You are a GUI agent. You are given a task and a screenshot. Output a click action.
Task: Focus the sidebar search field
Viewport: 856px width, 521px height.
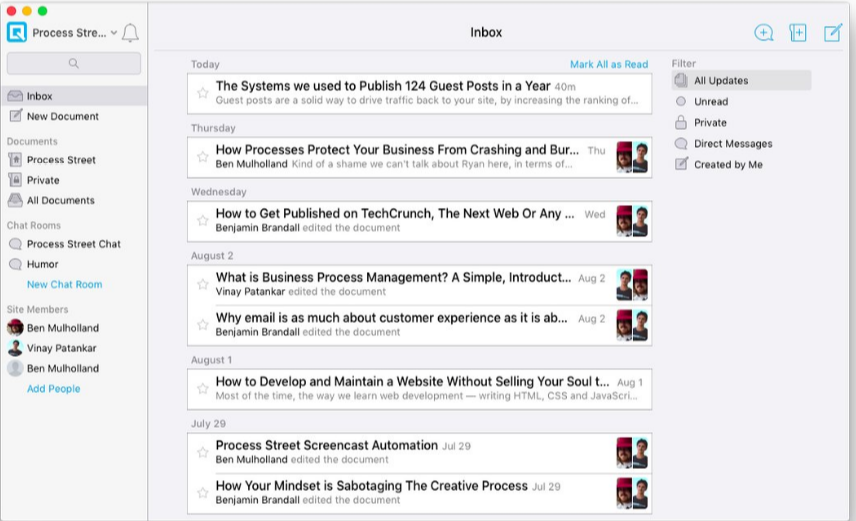click(x=74, y=63)
